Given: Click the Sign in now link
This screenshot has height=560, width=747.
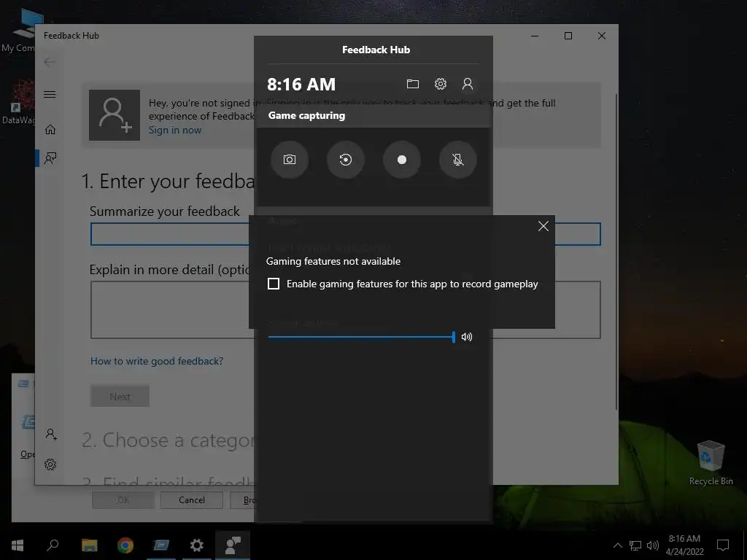Looking at the screenshot, I should [175, 130].
